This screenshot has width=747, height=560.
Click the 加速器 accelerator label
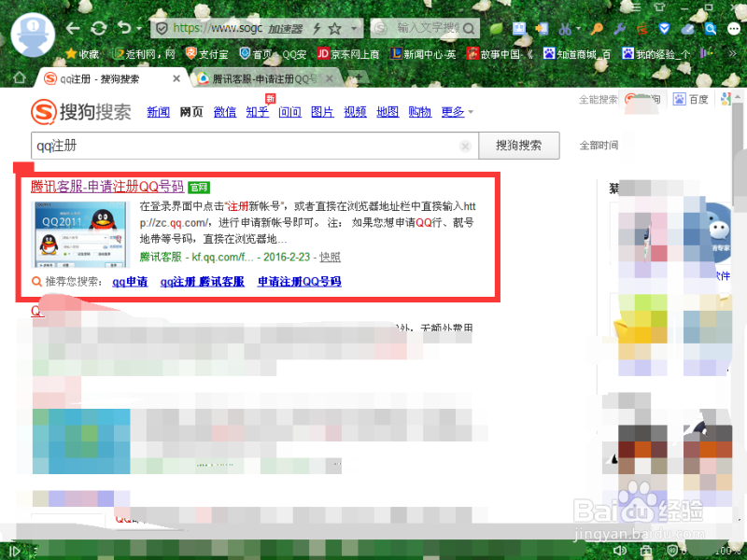[x=285, y=29]
